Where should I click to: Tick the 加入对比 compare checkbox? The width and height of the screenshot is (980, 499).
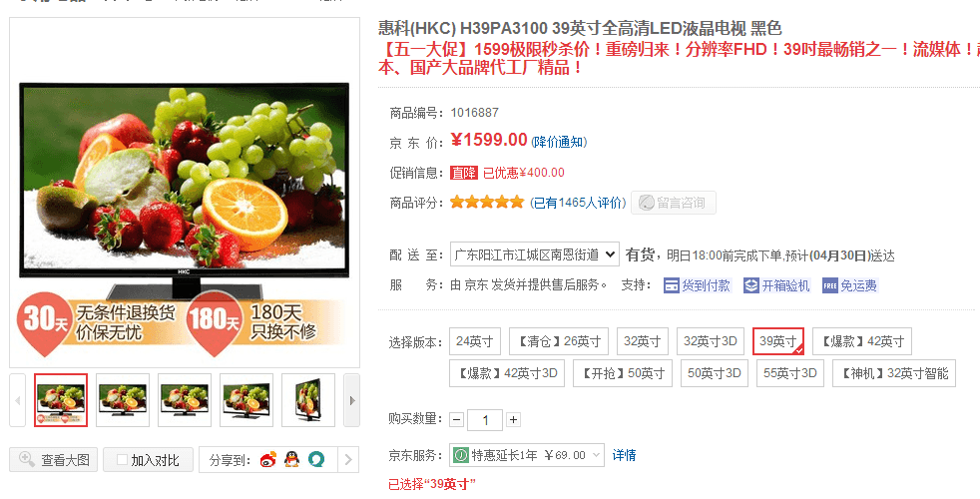(123, 460)
